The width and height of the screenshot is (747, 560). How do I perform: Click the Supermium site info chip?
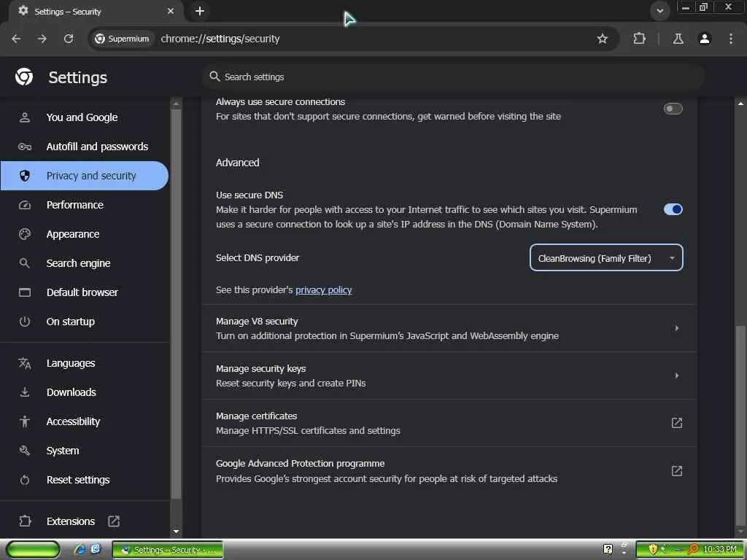(x=122, y=39)
